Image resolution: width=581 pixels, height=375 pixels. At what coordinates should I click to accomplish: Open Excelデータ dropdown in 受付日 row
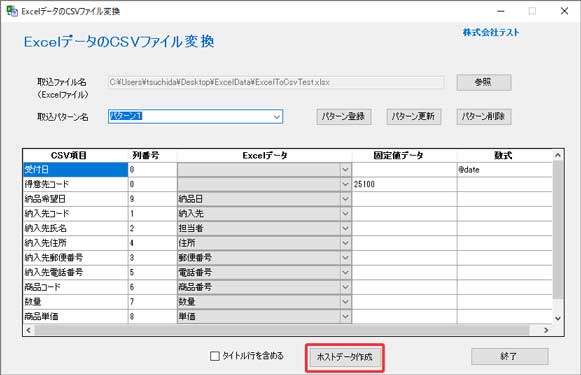[345, 170]
